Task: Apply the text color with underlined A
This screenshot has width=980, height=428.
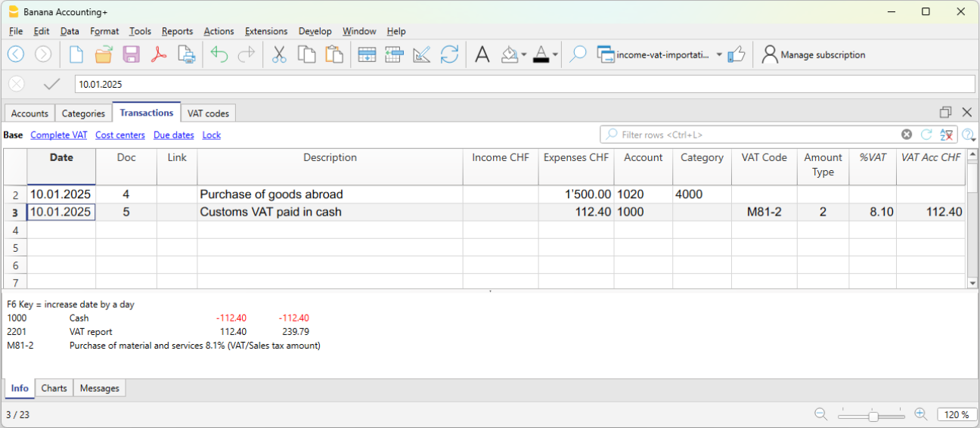Action: 541,54
